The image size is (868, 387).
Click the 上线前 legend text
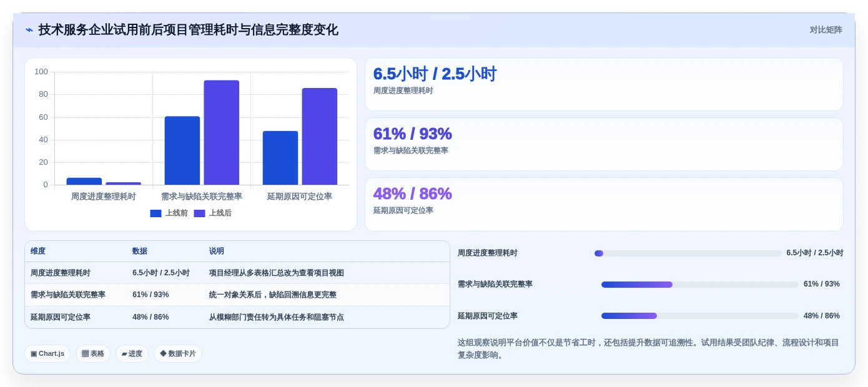(x=176, y=213)
